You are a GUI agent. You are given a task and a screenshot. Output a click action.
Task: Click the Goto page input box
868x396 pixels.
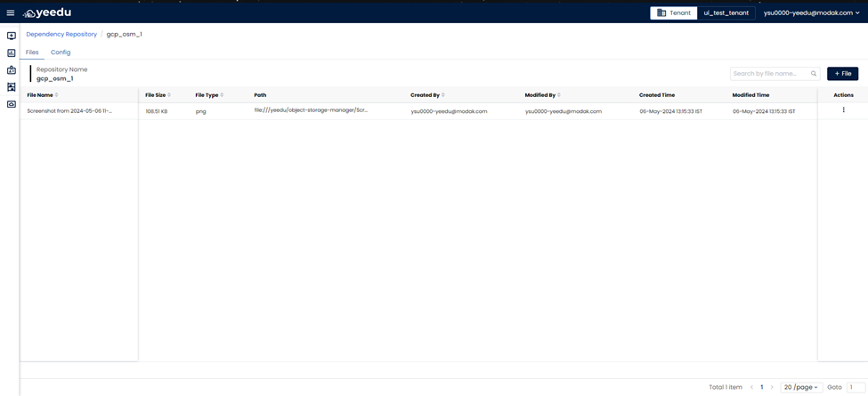pyautogui.click(x=855, y=388)
